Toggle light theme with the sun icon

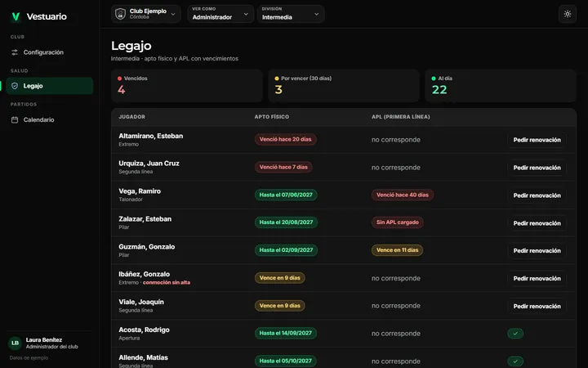coord(568,14)
